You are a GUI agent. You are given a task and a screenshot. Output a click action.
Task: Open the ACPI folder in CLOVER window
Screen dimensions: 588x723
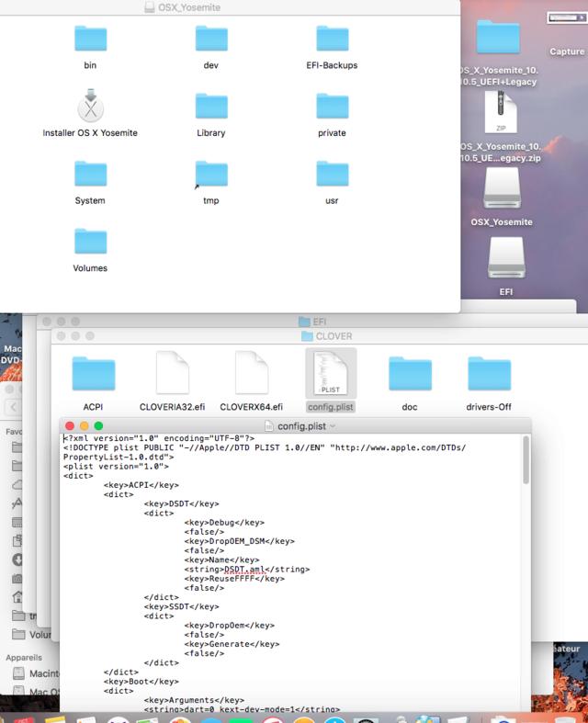click(93, 374)
